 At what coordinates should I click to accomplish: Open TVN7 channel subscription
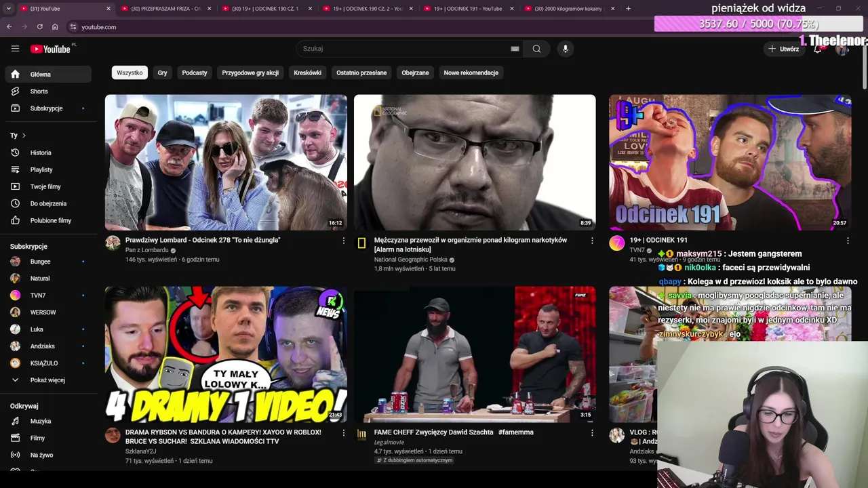(x=48, y=296)
